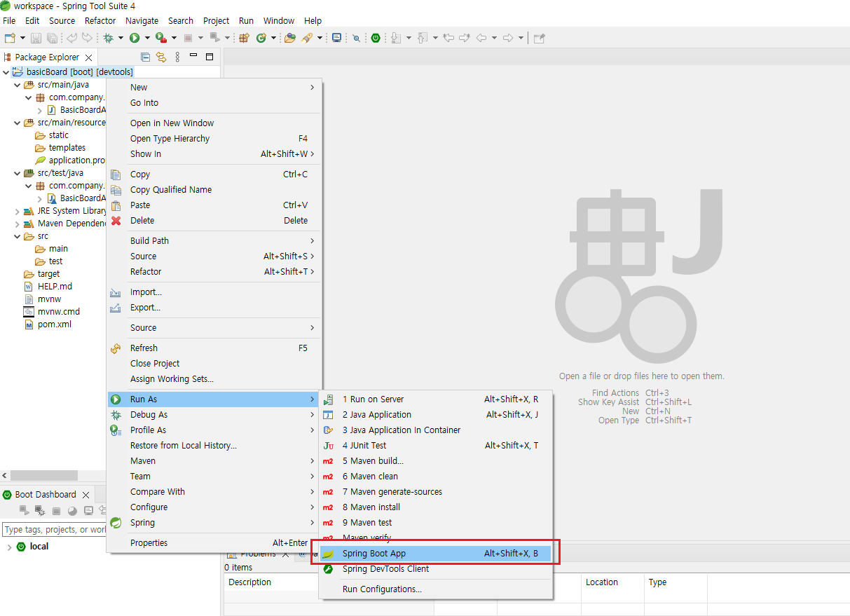Select Properties in the context menu
The width and height of the screenshot is (850, 616).
(x=214, y=543)
